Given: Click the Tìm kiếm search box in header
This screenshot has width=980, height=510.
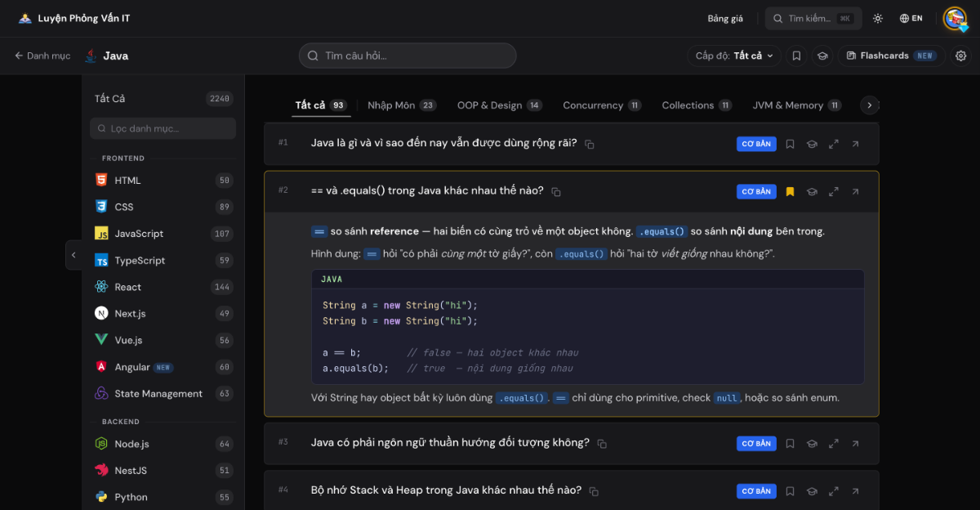Looking at the screenshot, I should click(x=813, y=18).
